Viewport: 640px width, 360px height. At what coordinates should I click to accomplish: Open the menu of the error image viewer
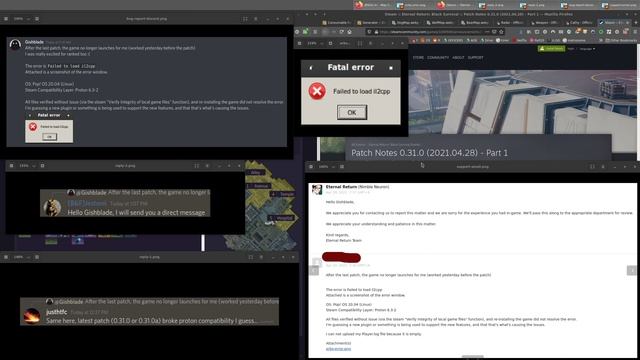(299, 43)
